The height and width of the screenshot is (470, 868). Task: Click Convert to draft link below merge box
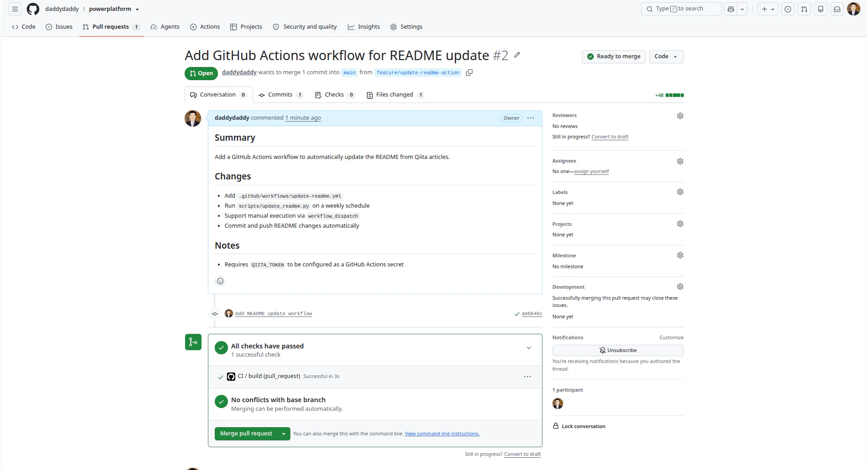(522, 454)
